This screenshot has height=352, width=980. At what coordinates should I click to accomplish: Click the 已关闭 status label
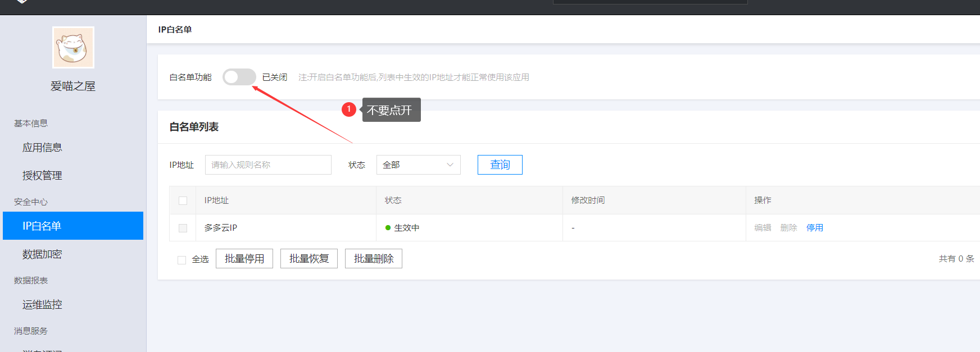(275, 77)
